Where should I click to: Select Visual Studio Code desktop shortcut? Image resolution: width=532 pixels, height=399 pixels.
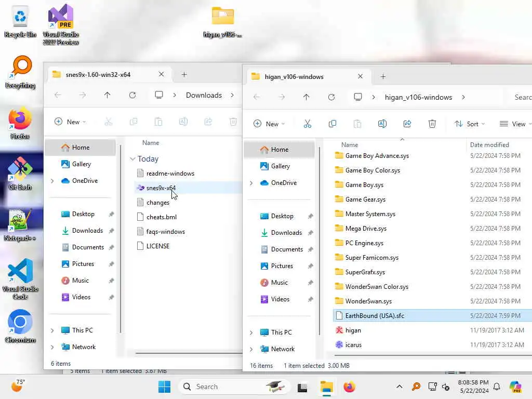pyautogui.click(x=20, y=279)
